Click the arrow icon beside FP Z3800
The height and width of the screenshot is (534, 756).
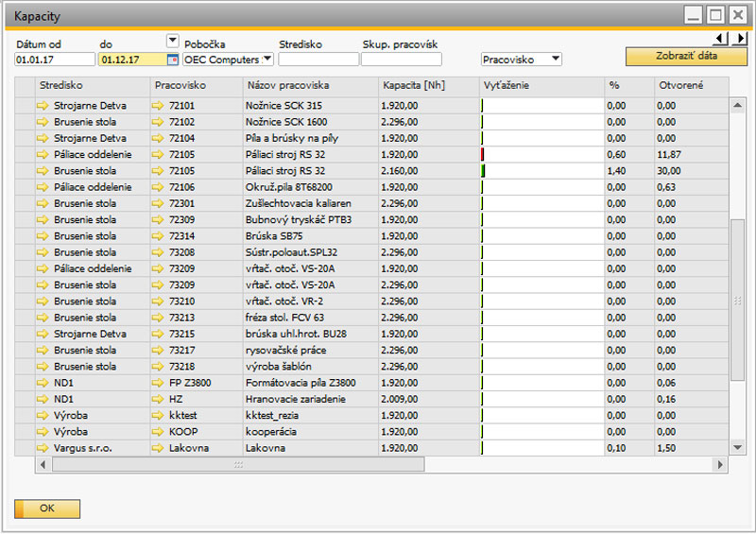[158, 383]
